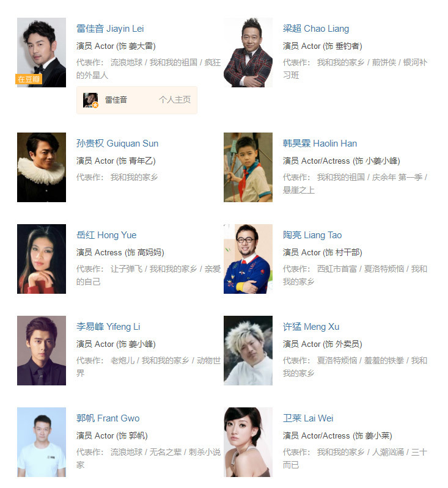
Task: Open 李易峰 Yifeng Li profile link
Action: coord(108,327)
